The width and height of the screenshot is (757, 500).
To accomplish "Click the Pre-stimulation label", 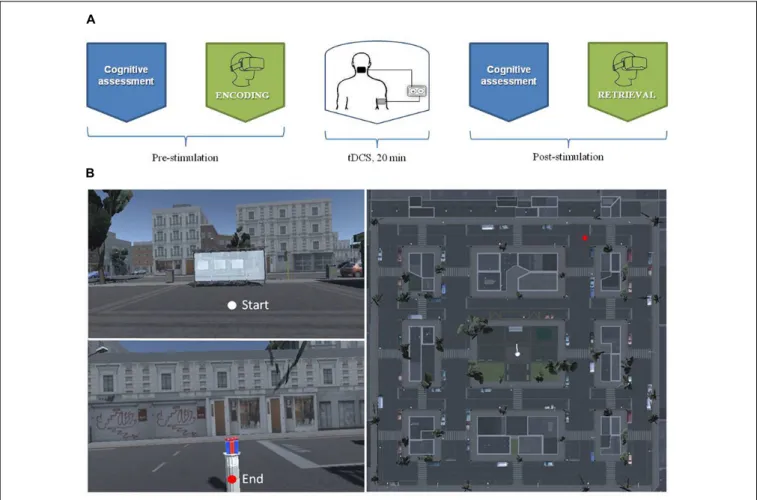I will 185,157.
